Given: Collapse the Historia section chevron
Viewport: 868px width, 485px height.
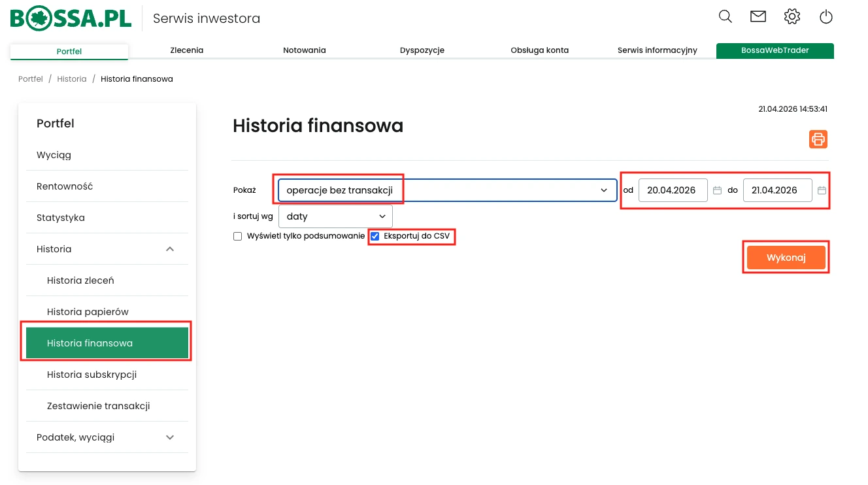Looking at the screenshot, I should (170, 249).
